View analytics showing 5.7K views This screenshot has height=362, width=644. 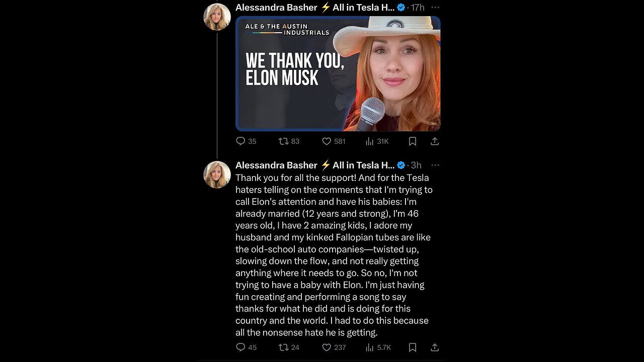coord(370,347)
